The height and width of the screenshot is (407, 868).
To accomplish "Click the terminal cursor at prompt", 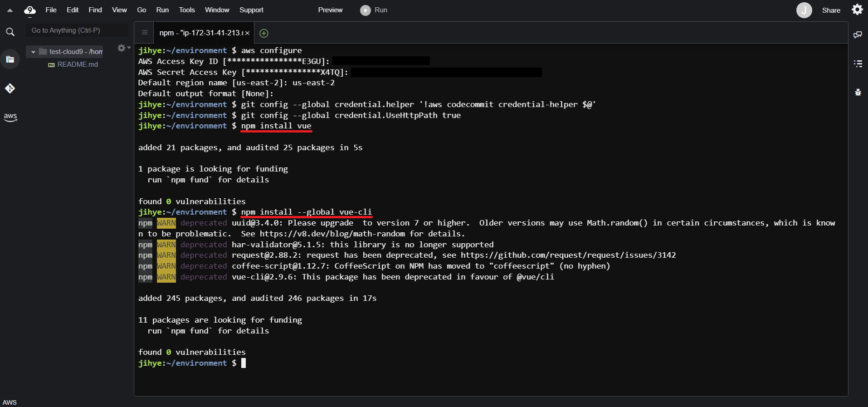I will [244, 363].
